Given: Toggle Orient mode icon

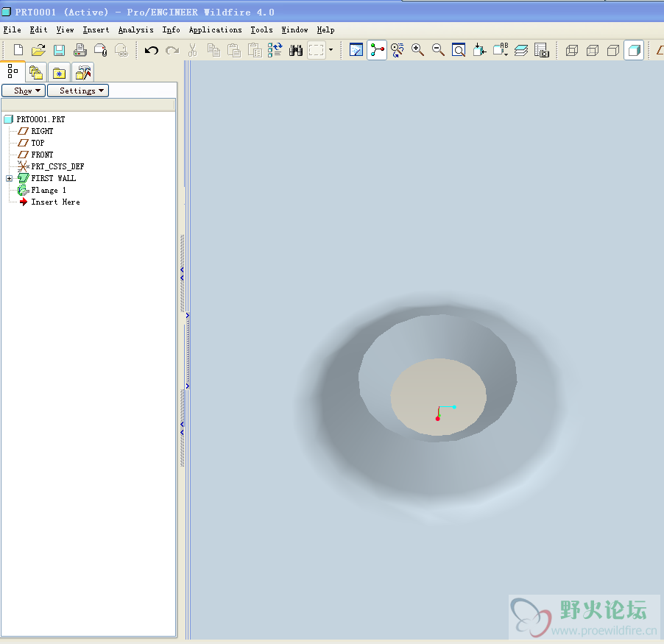Looking at the screenshot, I should coord(398,50).
